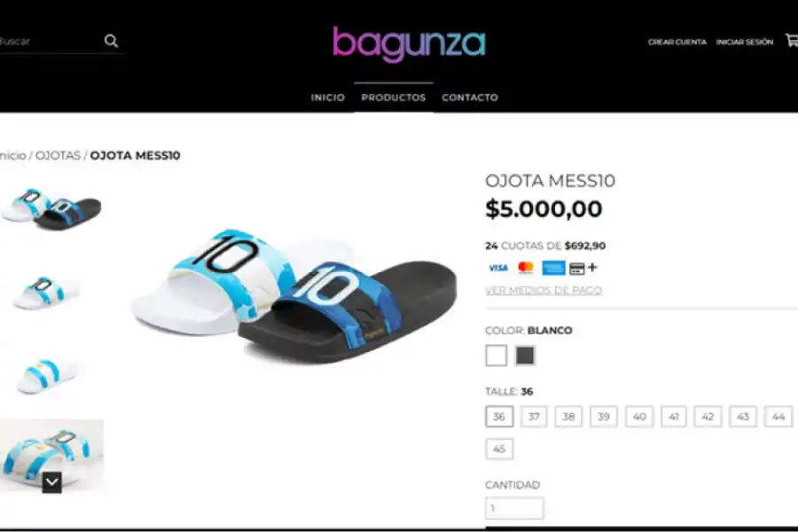798x532 pixels.
Task: Go to the CONTACTO page
Action: [x=470, y=98]
